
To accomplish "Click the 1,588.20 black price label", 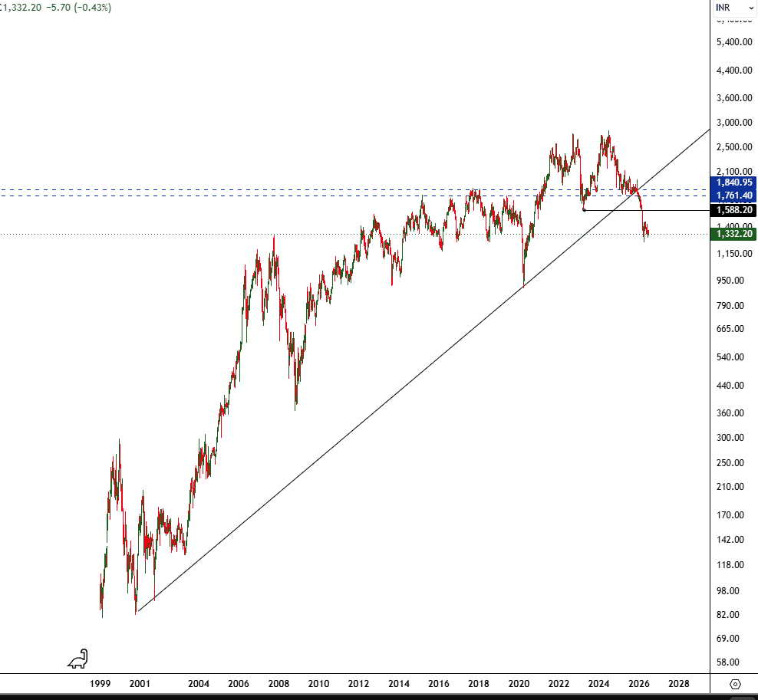I will [x=733, y=210].
